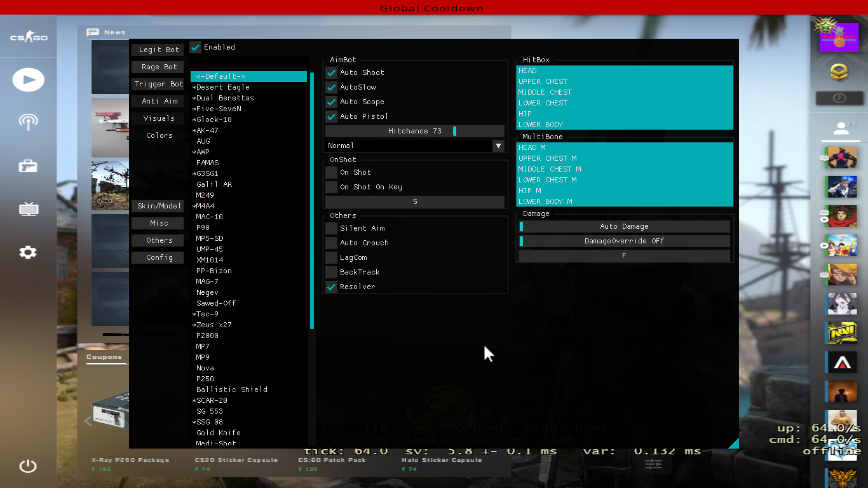Enable Auto Crouch checkbox

[x=331, y=243]
